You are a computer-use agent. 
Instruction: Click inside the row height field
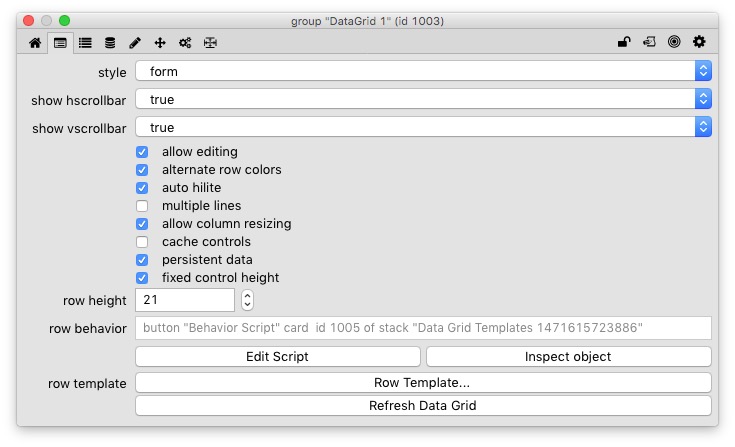click(185, 300)
